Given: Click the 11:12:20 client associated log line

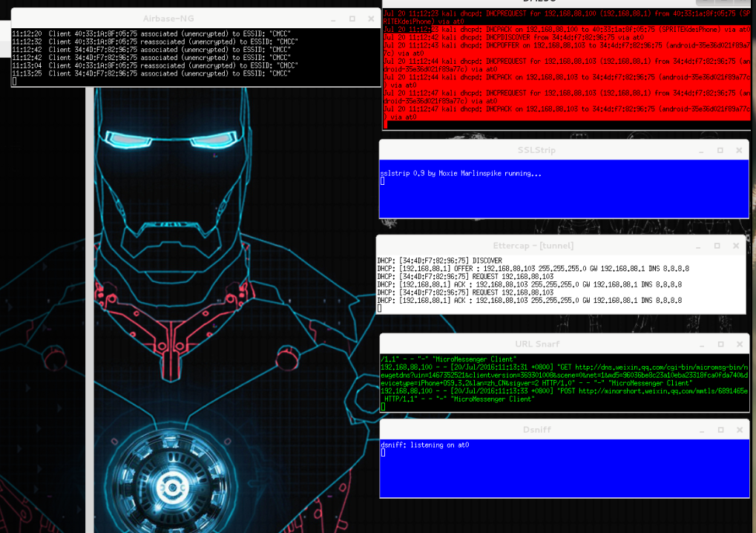Looking at the screenshot, I should tap(151, 33).
